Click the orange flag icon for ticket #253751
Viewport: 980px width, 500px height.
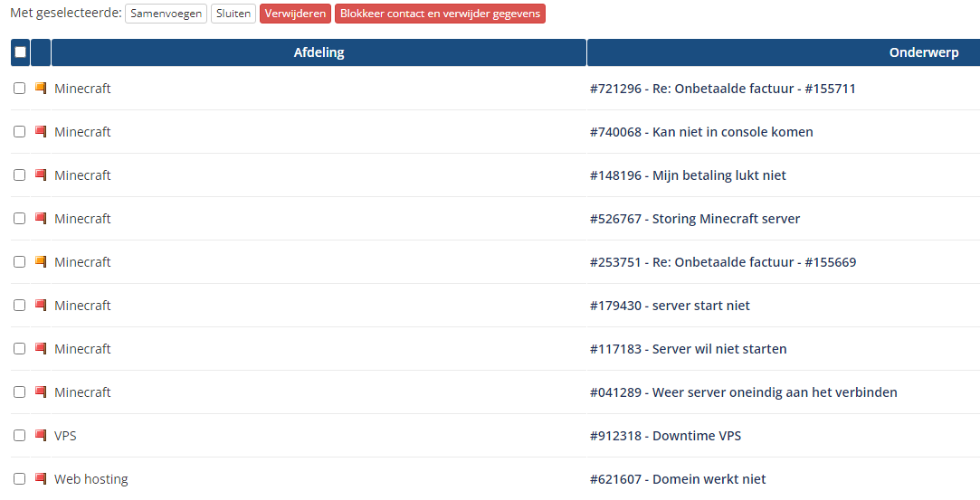41,262
